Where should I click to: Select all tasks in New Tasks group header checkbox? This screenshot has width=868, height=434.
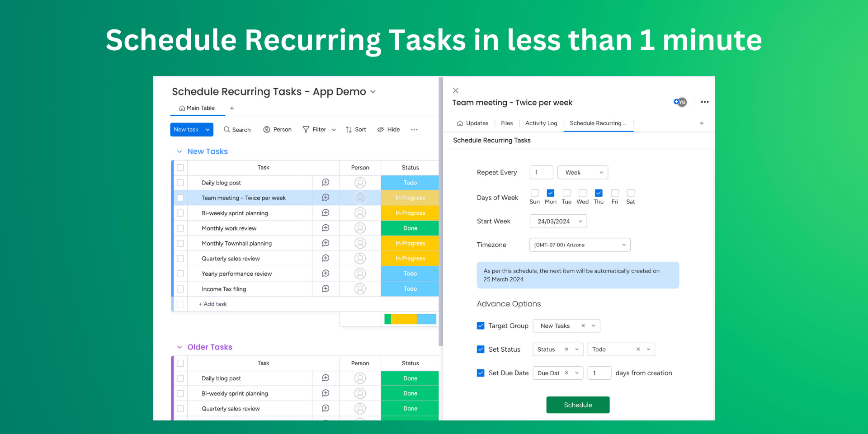point(180,167)
